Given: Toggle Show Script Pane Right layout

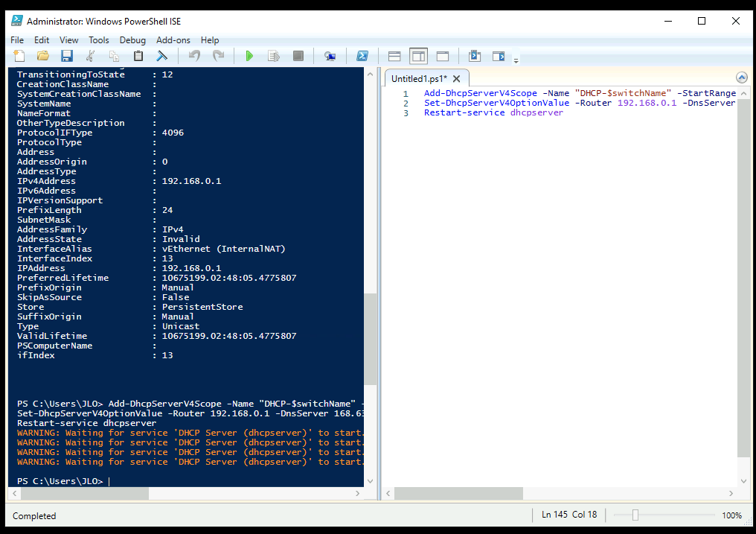Looking at the screenshot, I should (418, 56).
